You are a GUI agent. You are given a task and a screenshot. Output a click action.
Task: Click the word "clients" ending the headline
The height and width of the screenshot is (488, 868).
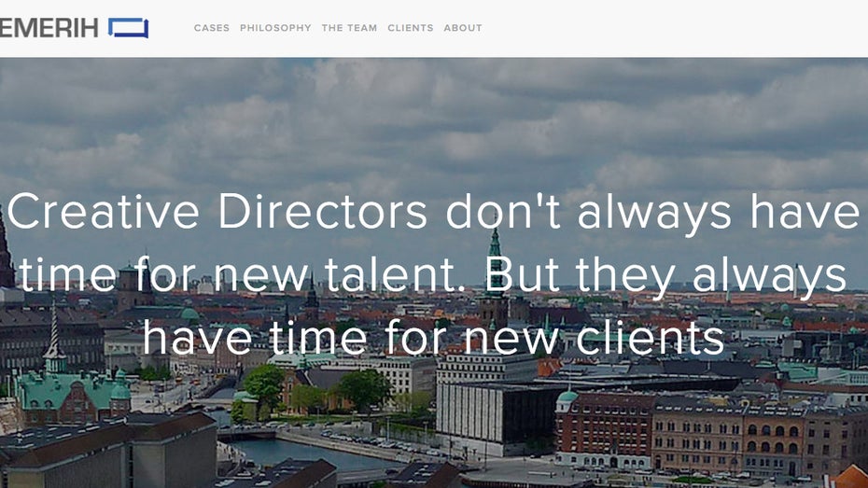(x=651, y=337)
